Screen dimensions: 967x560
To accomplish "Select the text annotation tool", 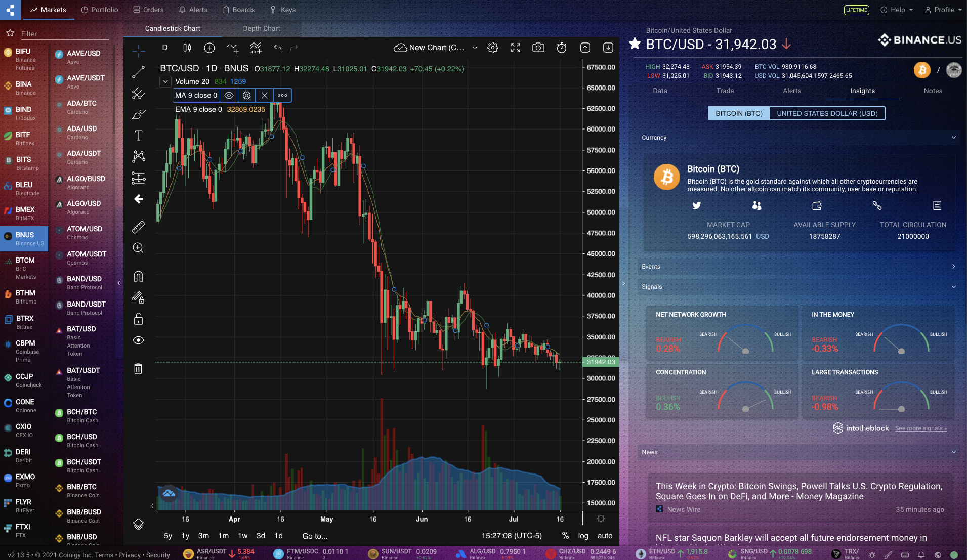I will pos(138,135).
